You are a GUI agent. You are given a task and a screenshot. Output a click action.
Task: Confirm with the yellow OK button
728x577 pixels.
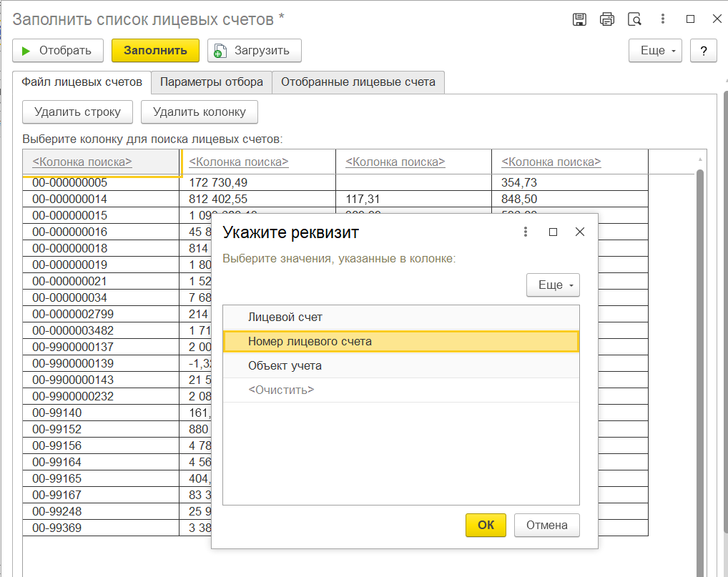tap(486, 525)
